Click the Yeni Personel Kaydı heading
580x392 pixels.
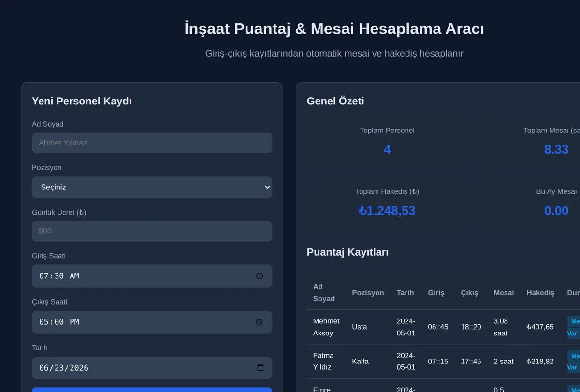point(82,101)
